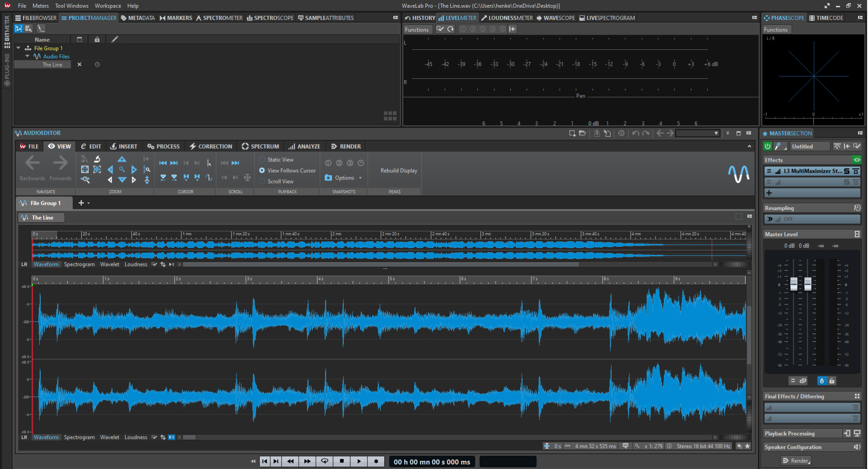This screenshot has height=469, width=868.
Task: Switch to the LOUDNESSMETER tab
Action: coord(507,18)
